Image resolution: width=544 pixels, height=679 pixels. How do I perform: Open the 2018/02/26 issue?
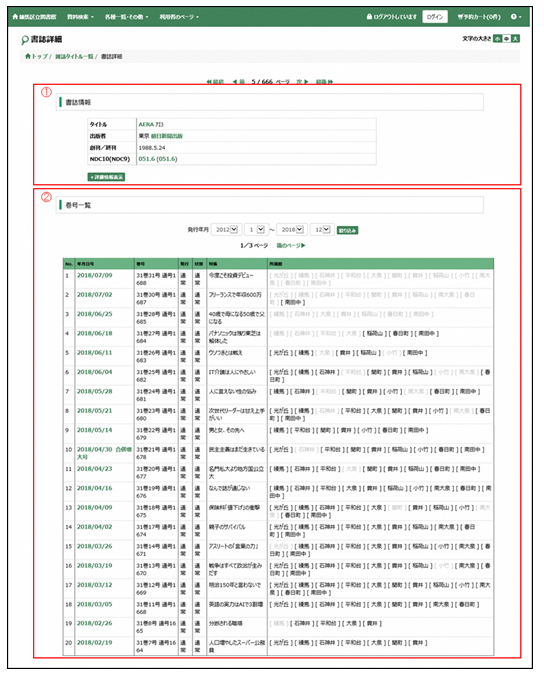tap(94, 623)
